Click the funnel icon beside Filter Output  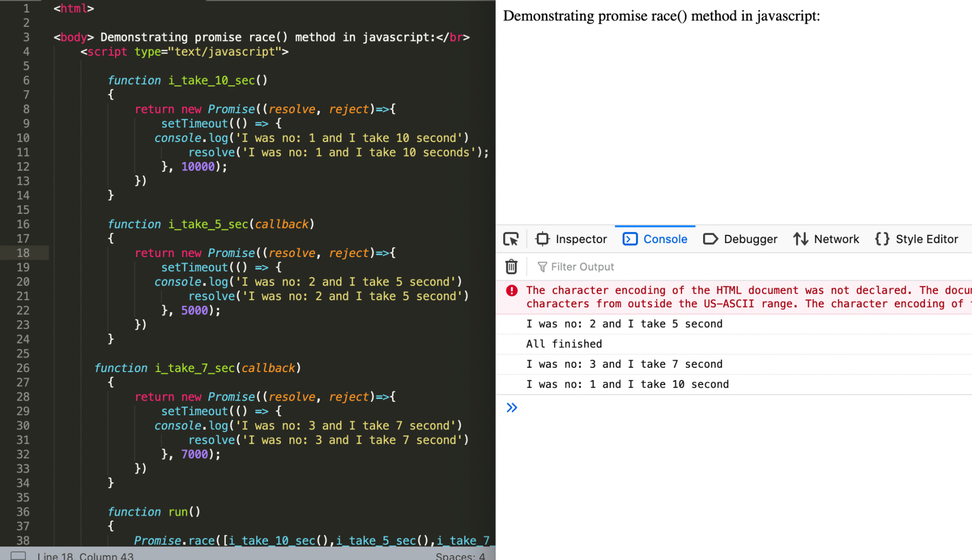click(542, 267)
